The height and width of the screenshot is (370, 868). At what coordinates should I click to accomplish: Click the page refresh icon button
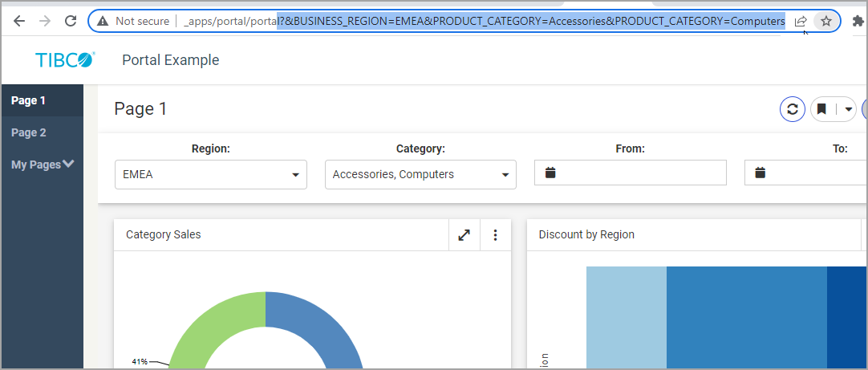(x=793, y=109)
